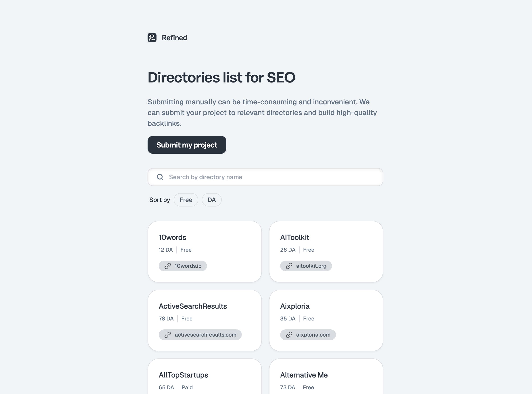
Task: Click the link icon on ActiveSearchResults card
Action: click(168, 335)
